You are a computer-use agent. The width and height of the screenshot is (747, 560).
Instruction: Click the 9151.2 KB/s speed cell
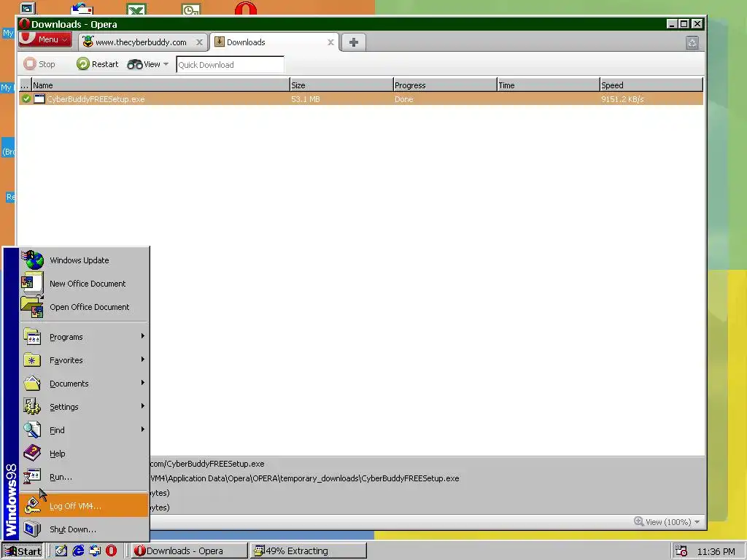click(622, 99)
